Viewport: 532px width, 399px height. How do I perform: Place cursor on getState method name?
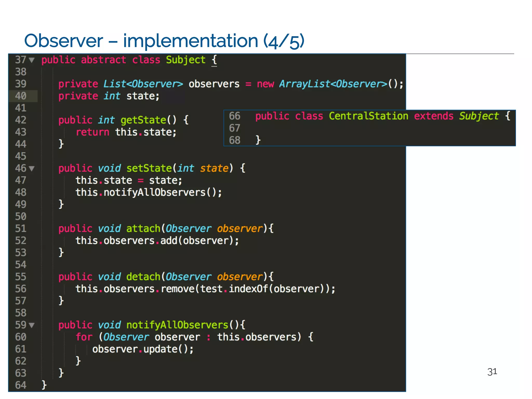143,120
